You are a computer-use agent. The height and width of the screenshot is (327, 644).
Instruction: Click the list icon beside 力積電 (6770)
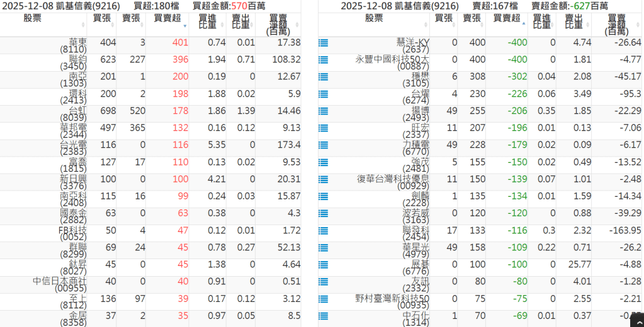(324, 146)
